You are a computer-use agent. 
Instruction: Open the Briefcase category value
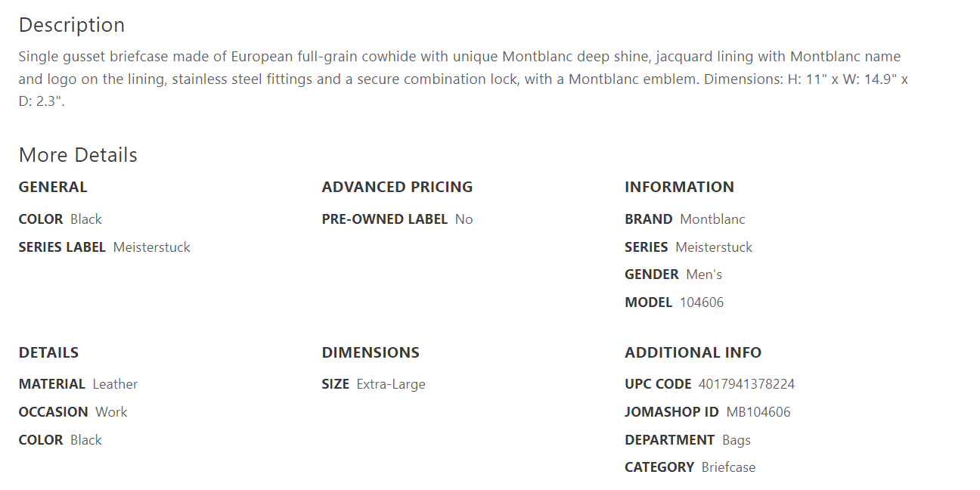pos(728,467)
